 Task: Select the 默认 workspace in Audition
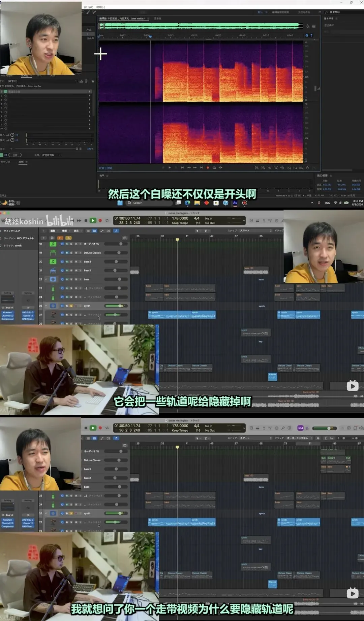pyautogui.click(x=260, y=12)
